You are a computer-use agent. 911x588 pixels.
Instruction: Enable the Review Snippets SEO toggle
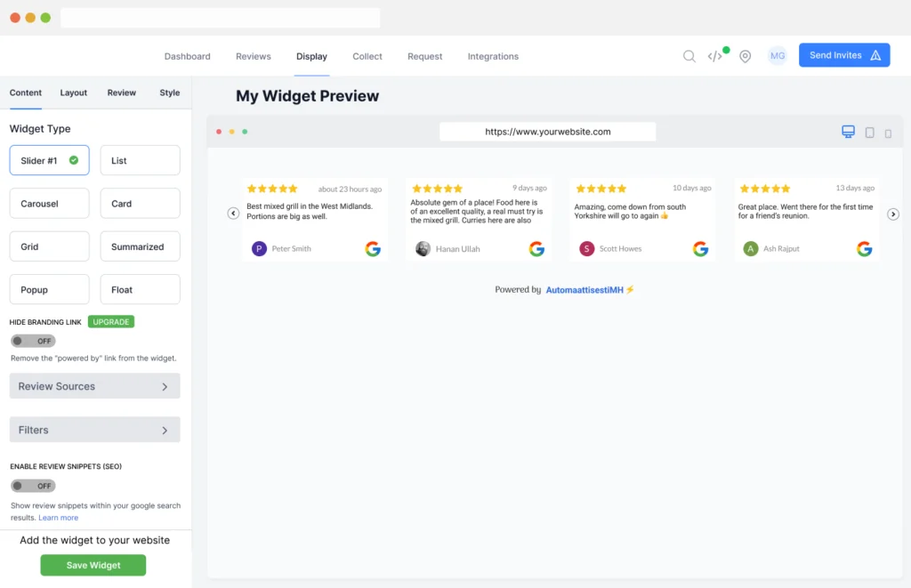click(x=33, y=486)
